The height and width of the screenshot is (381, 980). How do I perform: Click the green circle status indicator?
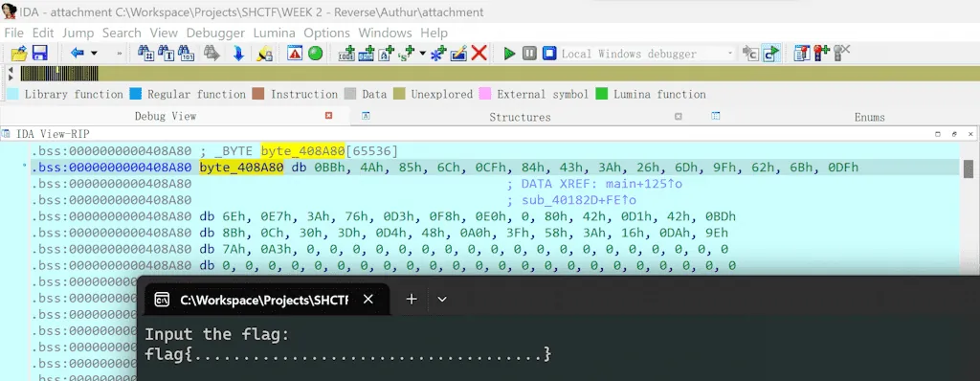coord(315,54)
